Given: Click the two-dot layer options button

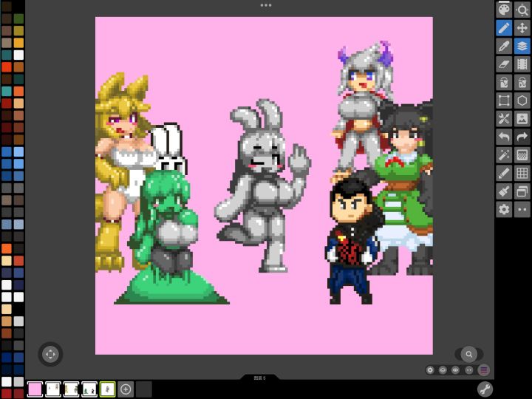Looking at the screenshot, I should coord(469,370).
